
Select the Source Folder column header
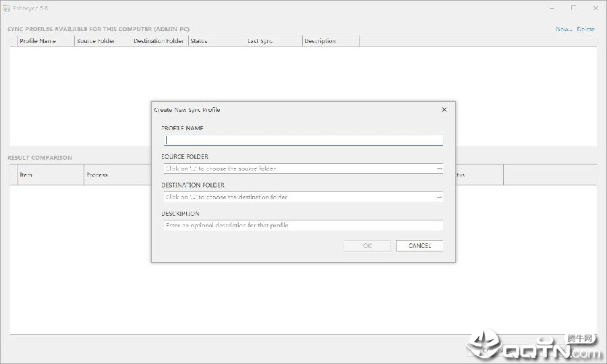(103, 41)
